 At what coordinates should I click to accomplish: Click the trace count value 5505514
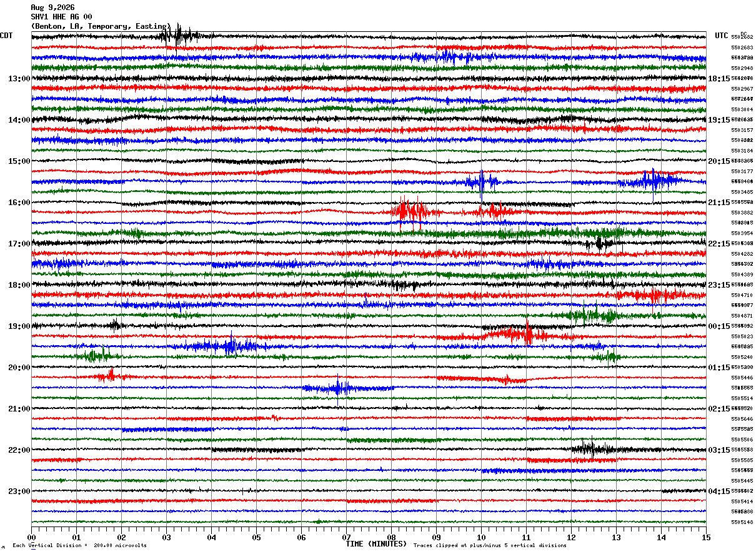[x=742, y=398]
